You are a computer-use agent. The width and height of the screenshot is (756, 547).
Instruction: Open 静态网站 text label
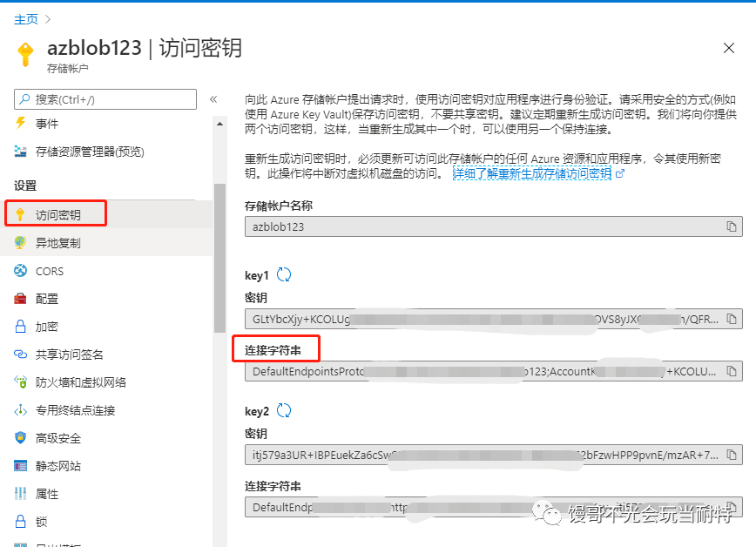click(58, 467)
